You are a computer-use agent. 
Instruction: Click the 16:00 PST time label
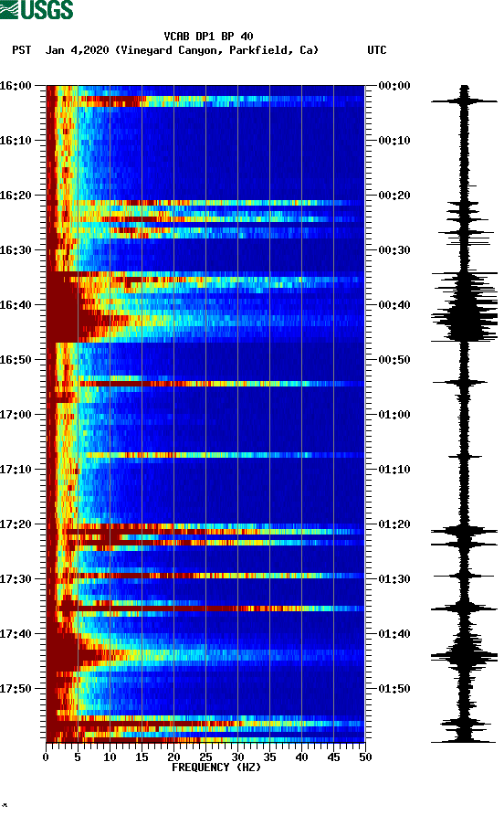click(16, 85)
